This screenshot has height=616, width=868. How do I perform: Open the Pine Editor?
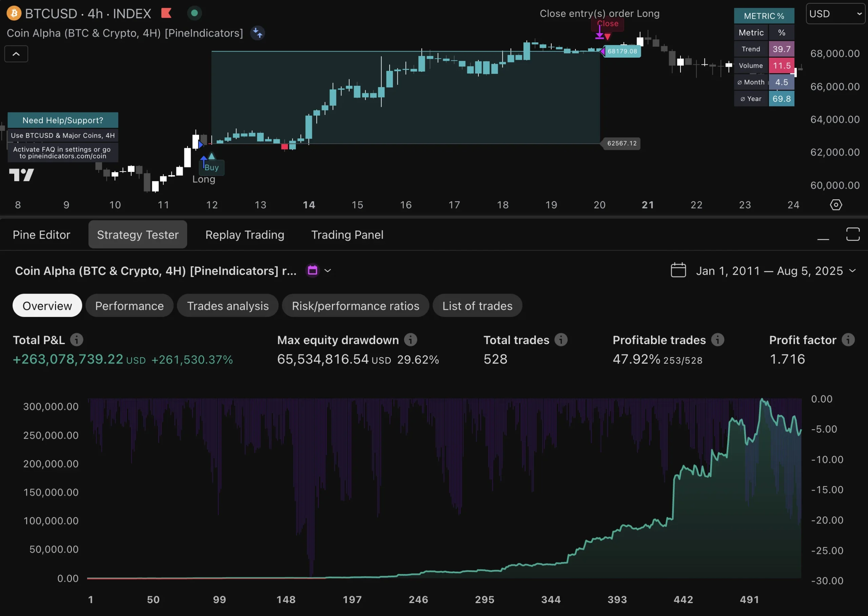(41, 234)
